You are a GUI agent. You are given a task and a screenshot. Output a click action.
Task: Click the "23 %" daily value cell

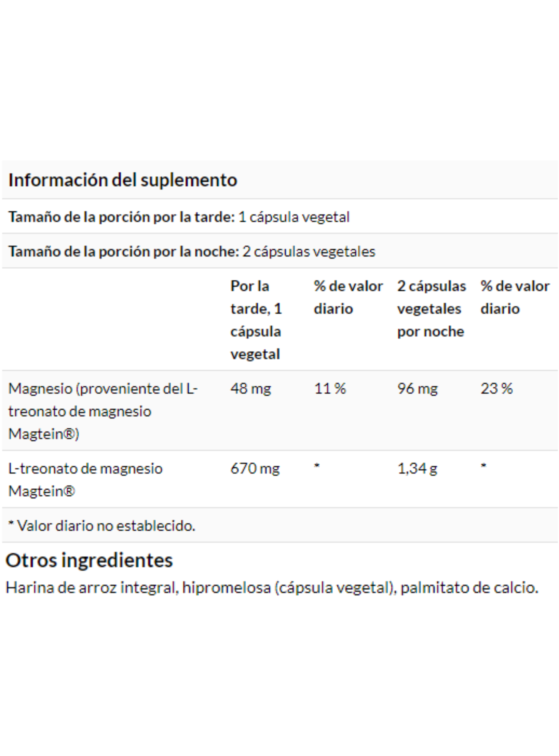click(497, 388)
